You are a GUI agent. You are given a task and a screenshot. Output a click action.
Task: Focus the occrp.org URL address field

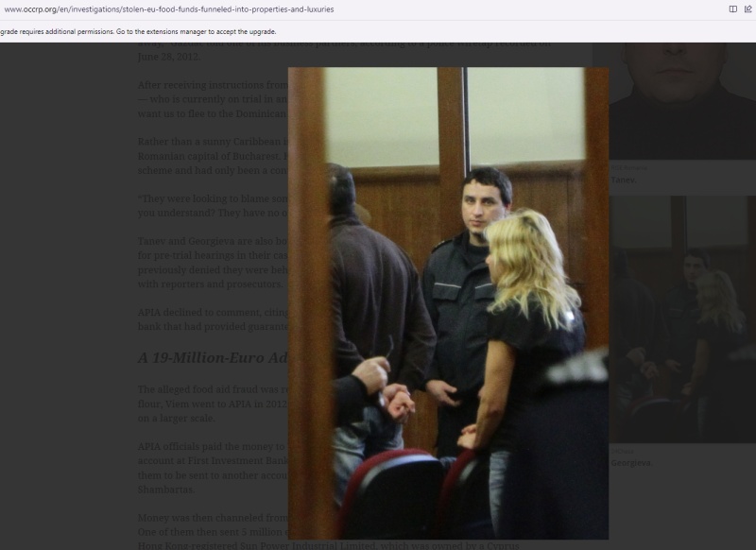click(x=283, y=9)
